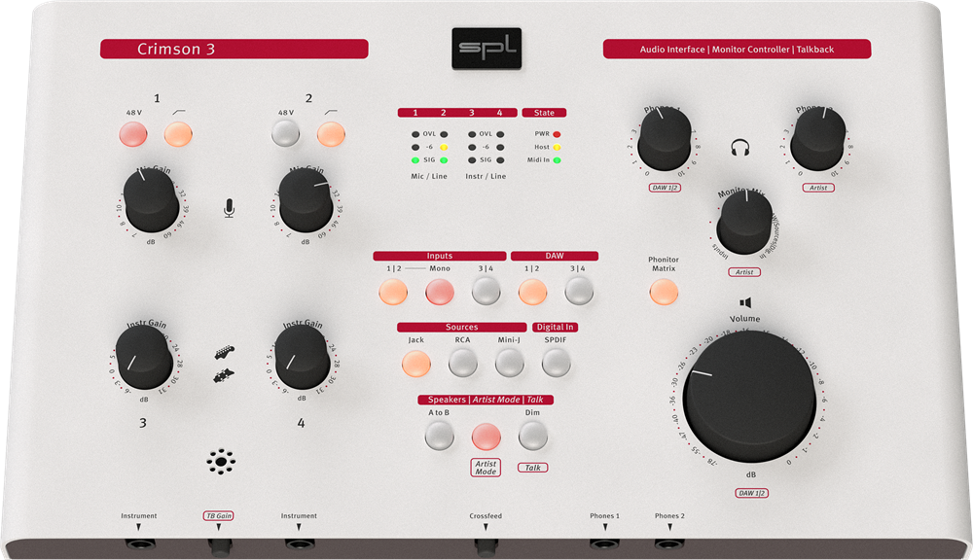Click 'Artist' label under Monitor Mix knob
The height and width of the screenshot is (560, 973).
(x=744, y=271)
